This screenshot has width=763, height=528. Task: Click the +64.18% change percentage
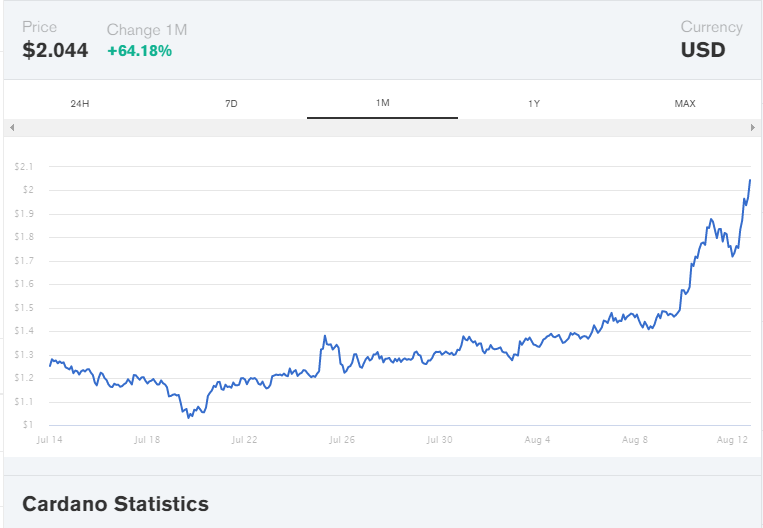pyautogui.click(x=139, y=50)
